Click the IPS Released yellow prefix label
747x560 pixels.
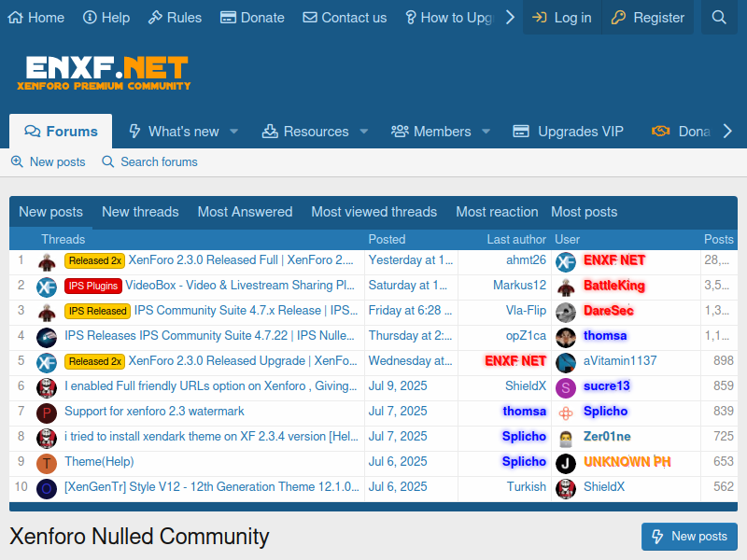tap(97, 311)
